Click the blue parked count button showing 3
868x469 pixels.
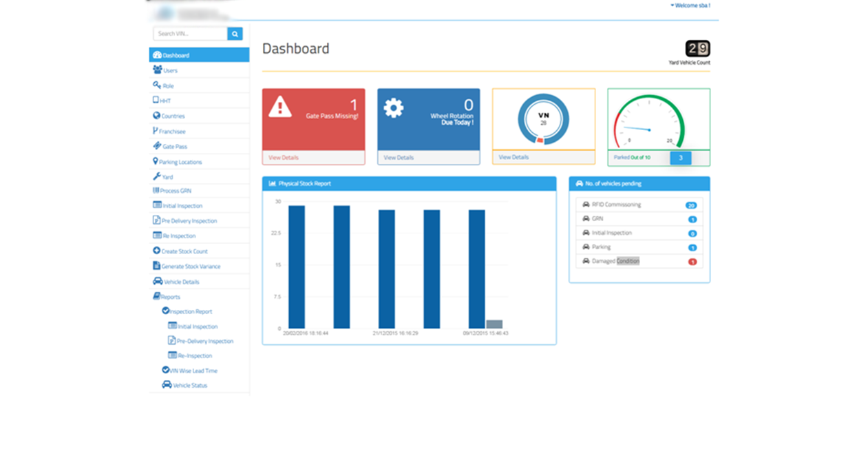click(680, 158)
